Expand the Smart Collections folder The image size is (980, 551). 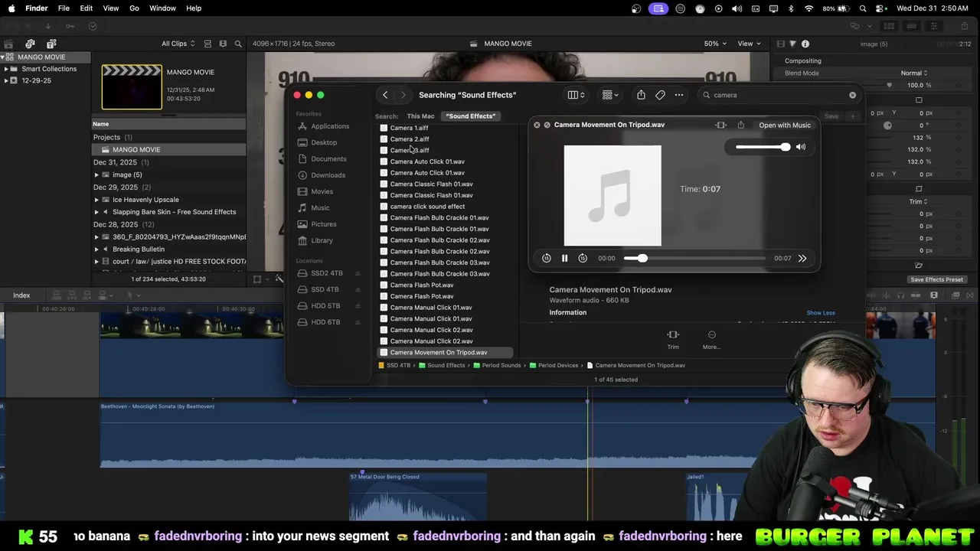click(x=6, y=69)
